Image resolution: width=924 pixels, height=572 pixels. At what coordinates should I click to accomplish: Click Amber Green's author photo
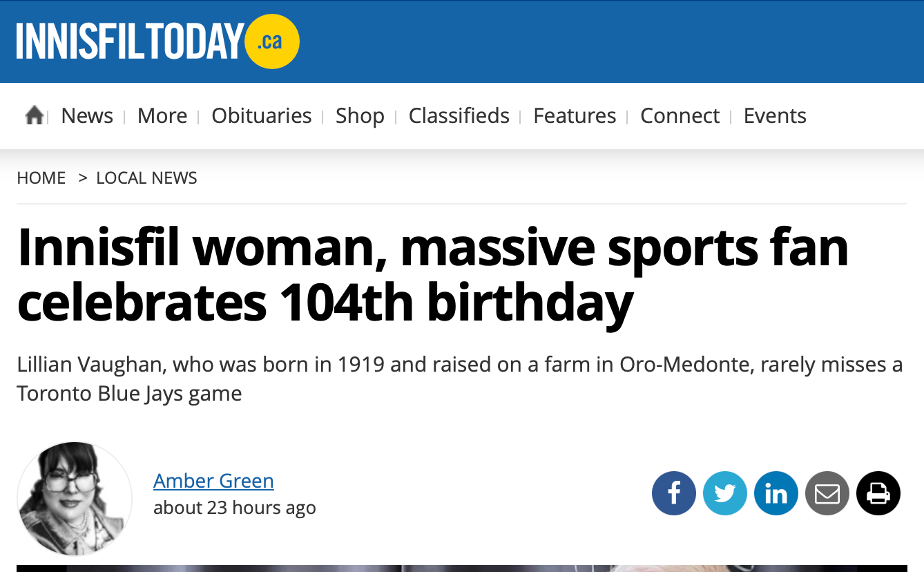(x=75, y=499)
